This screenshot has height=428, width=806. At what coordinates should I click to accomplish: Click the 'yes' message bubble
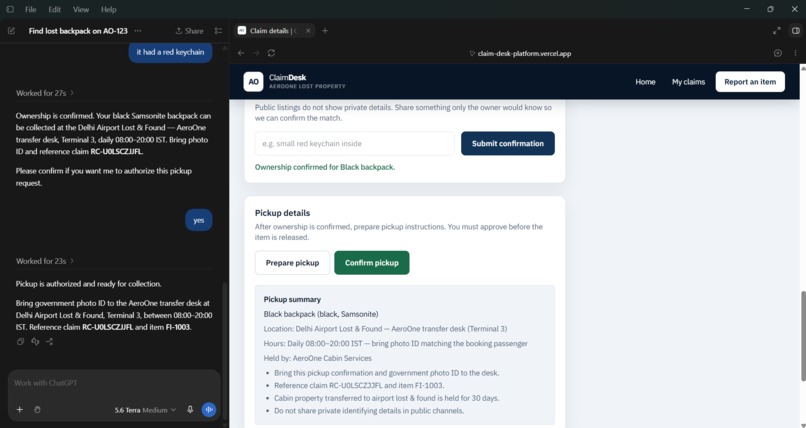pyautogui.click(x=199, y=220)
